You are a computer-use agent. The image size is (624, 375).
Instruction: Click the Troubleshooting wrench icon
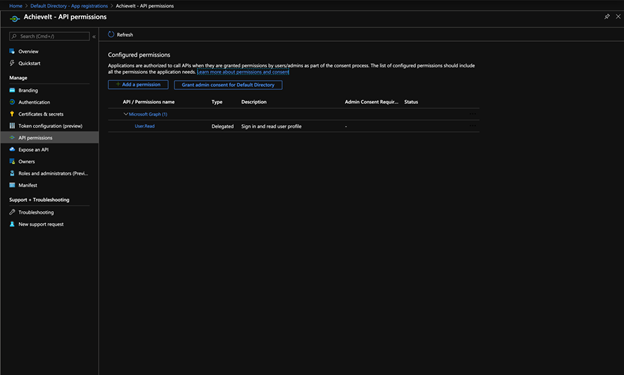point(12,212)
